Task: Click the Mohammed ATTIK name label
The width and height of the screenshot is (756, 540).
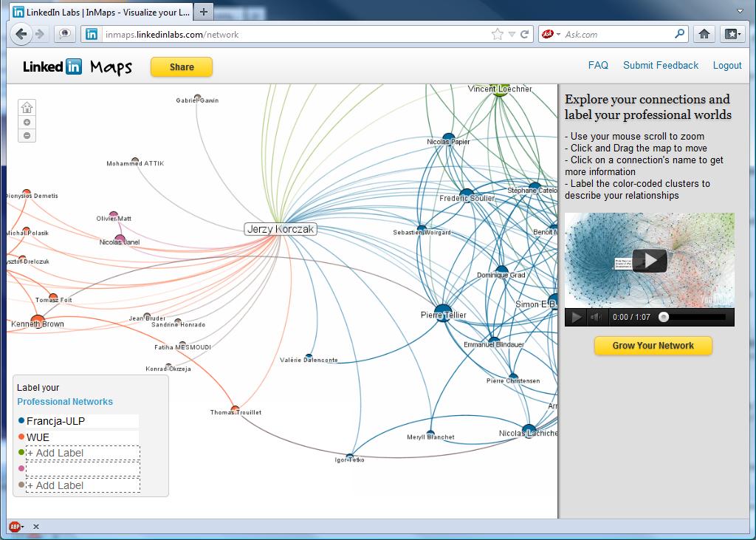Action: (135, 163)
